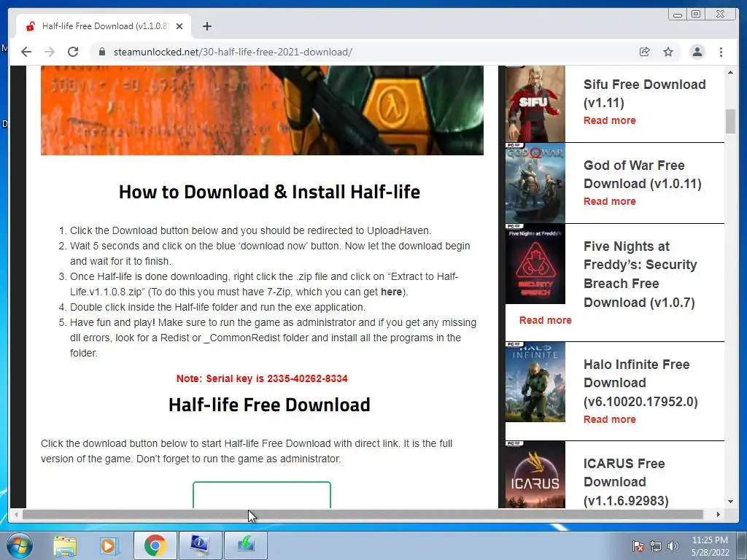Open Sifu Free Download (v1.11) title
Screen dimensions: 747x560
point(645,93)
